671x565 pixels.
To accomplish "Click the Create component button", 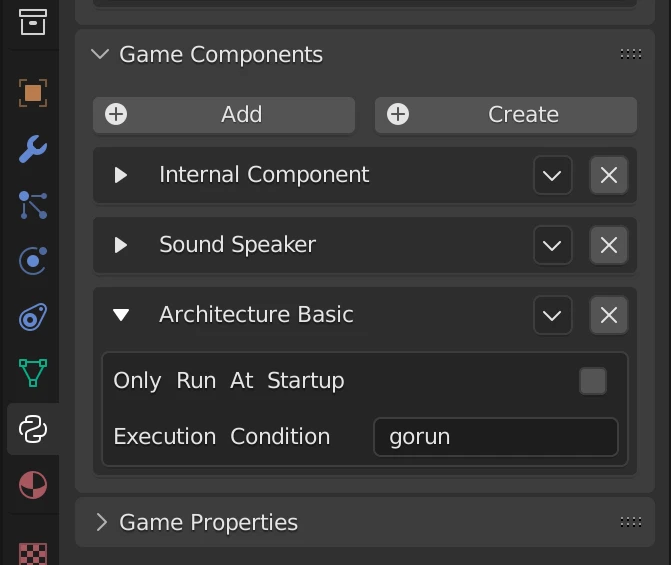I will point(506,115).
